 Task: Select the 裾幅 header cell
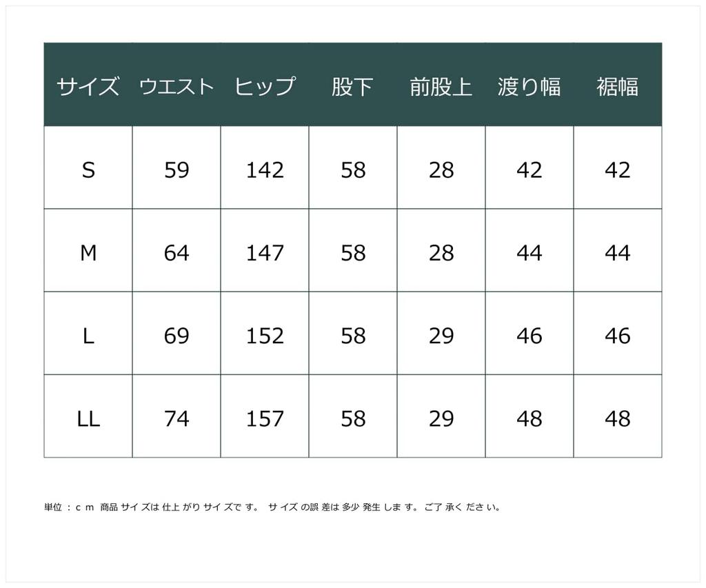[617, 86]
